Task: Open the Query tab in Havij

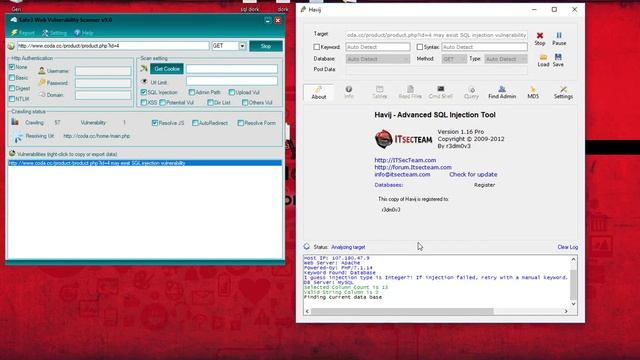Action: pyautogui.click(x=471, y=92)
